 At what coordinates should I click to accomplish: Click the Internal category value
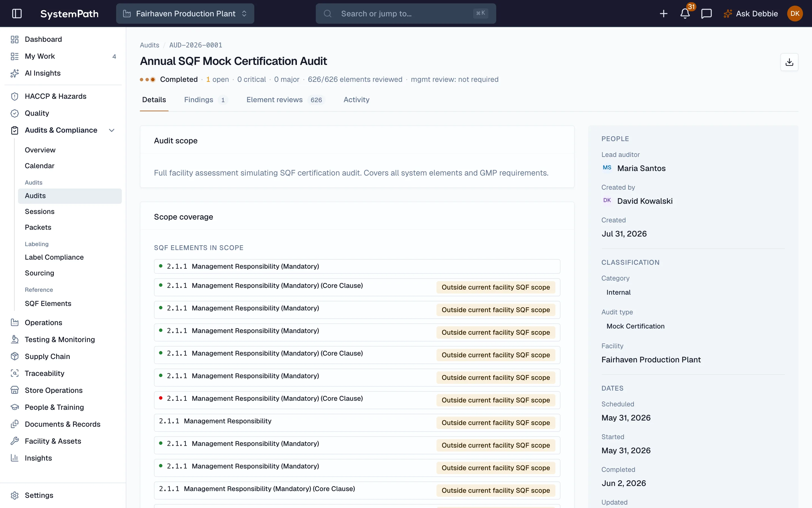click(618, 292)
